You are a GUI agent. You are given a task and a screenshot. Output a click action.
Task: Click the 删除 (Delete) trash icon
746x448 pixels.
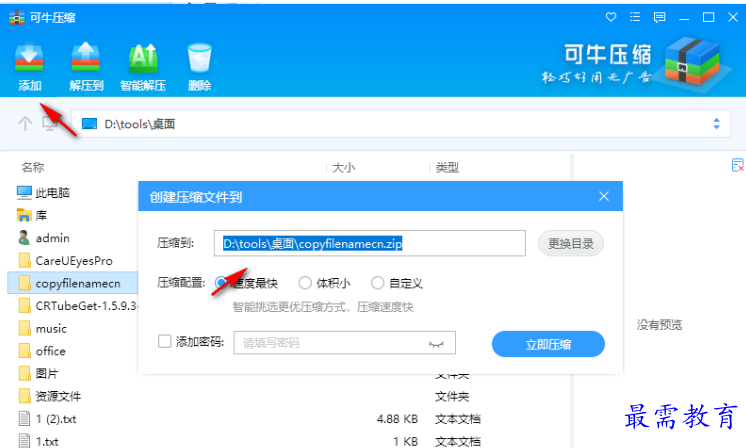[x=199, y=66]
